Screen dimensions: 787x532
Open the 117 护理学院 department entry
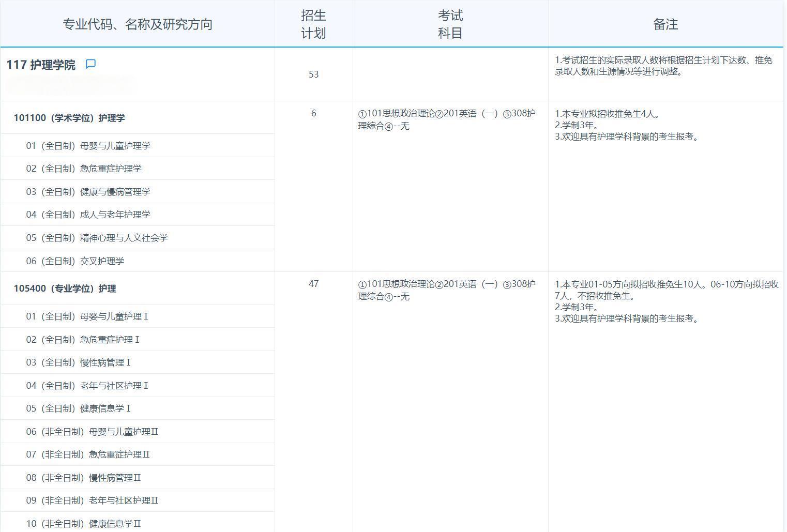[x=41, y=66]
